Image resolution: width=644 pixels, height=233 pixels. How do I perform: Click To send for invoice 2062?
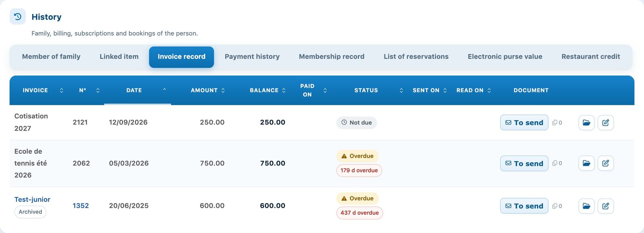[524, 163]
